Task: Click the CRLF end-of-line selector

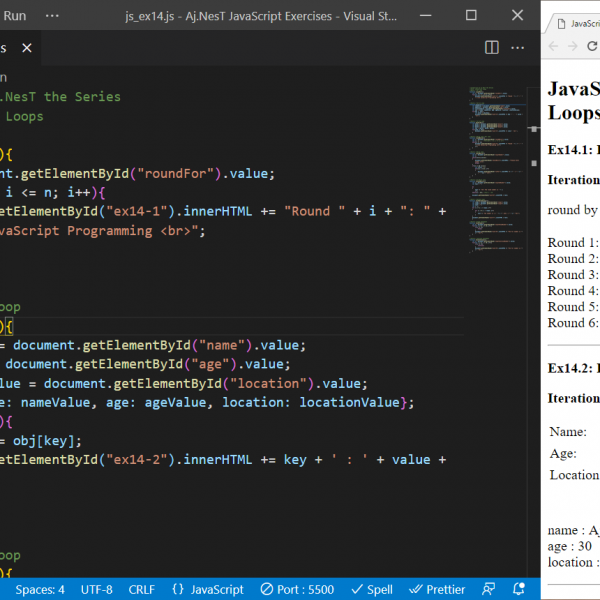Action: click(x=143, y=589)
